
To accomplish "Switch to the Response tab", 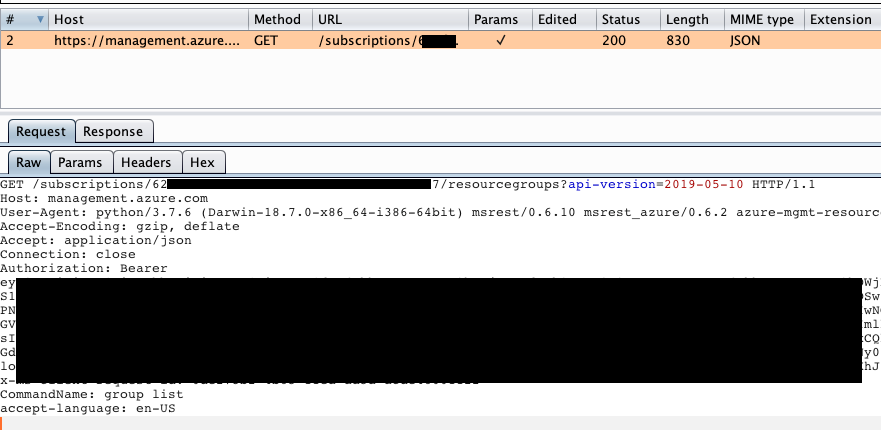I will pos(113,131).
